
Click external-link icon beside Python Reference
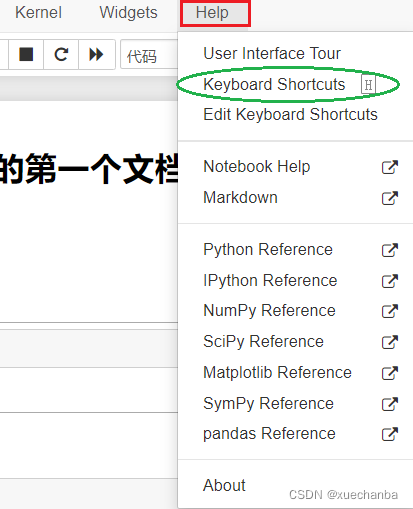390,250
